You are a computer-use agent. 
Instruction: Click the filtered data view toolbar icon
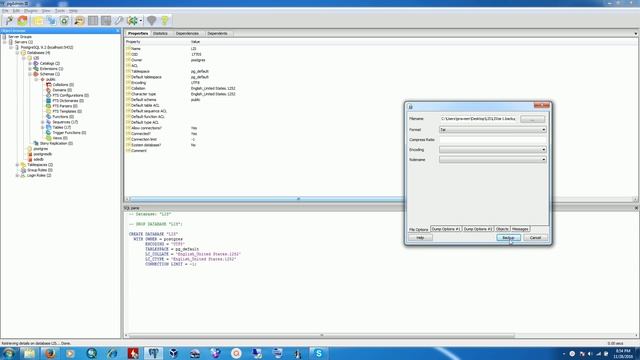[106, 20]
